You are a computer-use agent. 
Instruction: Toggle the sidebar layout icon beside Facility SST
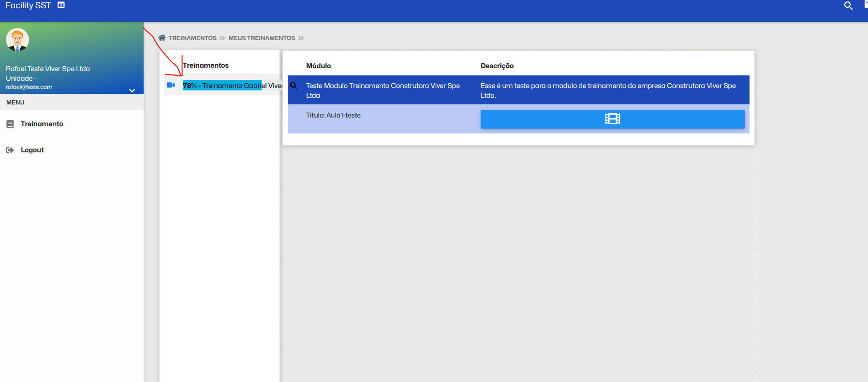(61, 5)
